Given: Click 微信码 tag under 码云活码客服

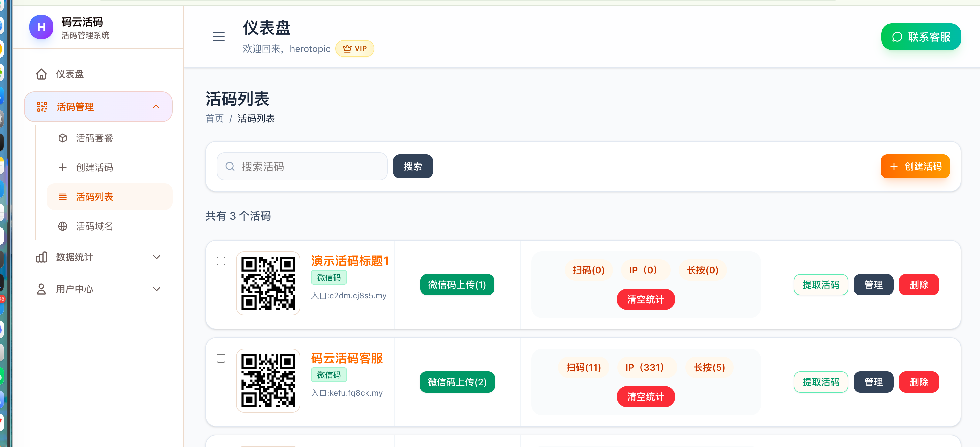Looking at the screenshot, I should click(329, 375).
